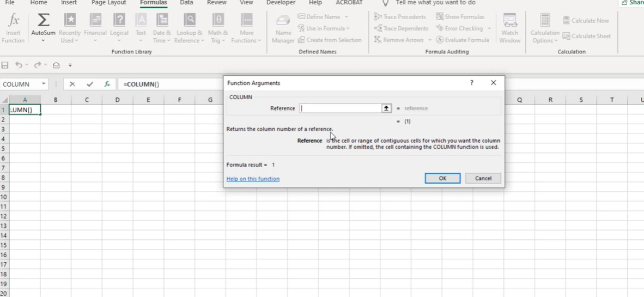Click Calculate Now

click(586, 21)
